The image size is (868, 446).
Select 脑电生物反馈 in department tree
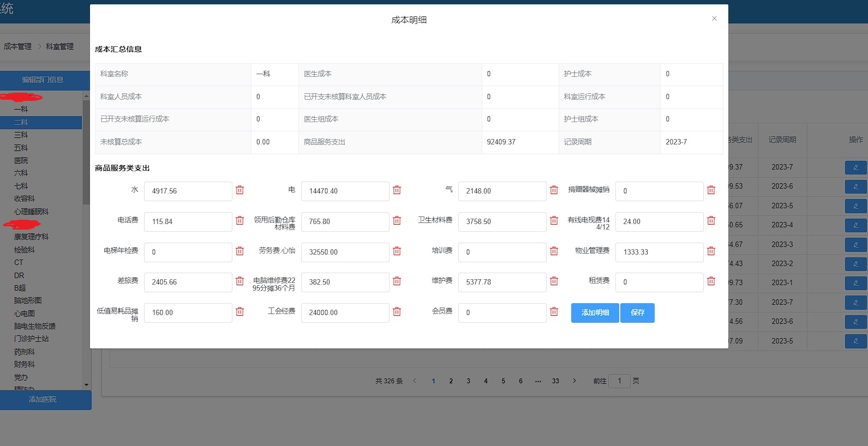(x=34, y=326)
